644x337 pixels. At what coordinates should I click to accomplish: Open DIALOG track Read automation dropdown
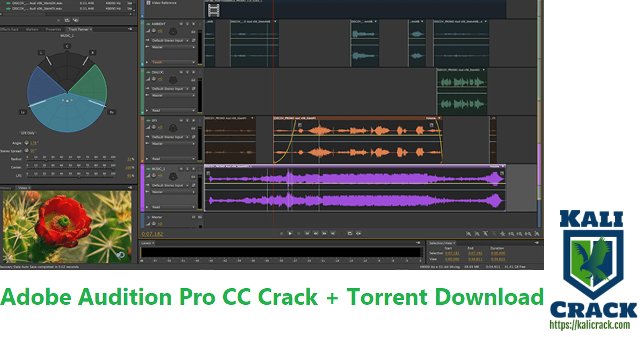pyautogui.click(x=173, y=111)
